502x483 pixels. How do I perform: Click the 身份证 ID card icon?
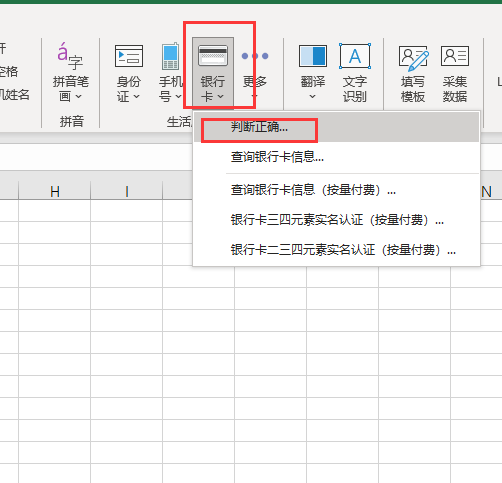pyautogui.click(x=129, y=56)
